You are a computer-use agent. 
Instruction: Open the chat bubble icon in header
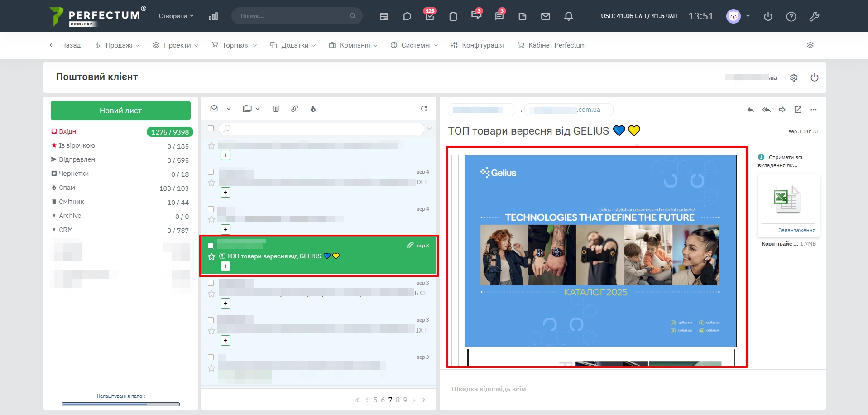(x=407, y=16)
